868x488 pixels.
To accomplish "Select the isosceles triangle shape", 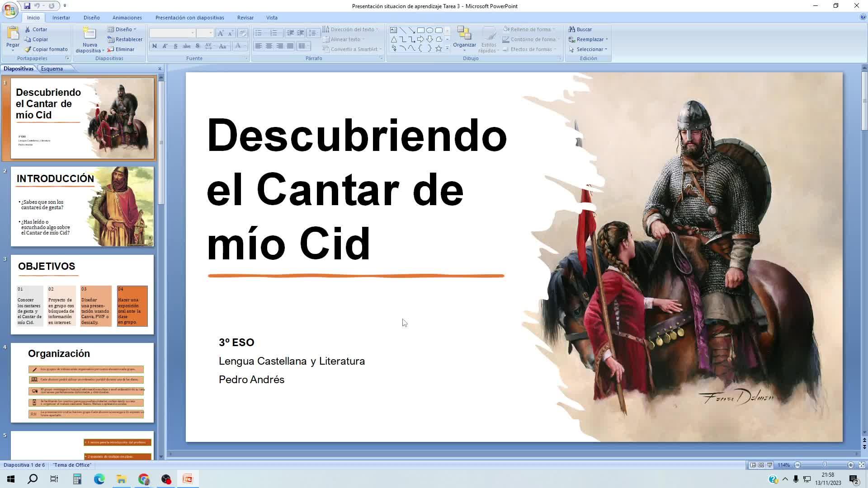I will 393,39.
